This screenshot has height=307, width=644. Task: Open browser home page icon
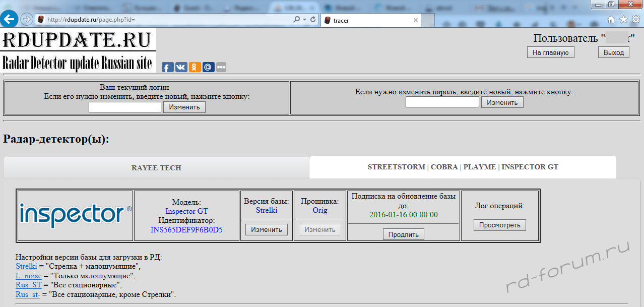611,20
